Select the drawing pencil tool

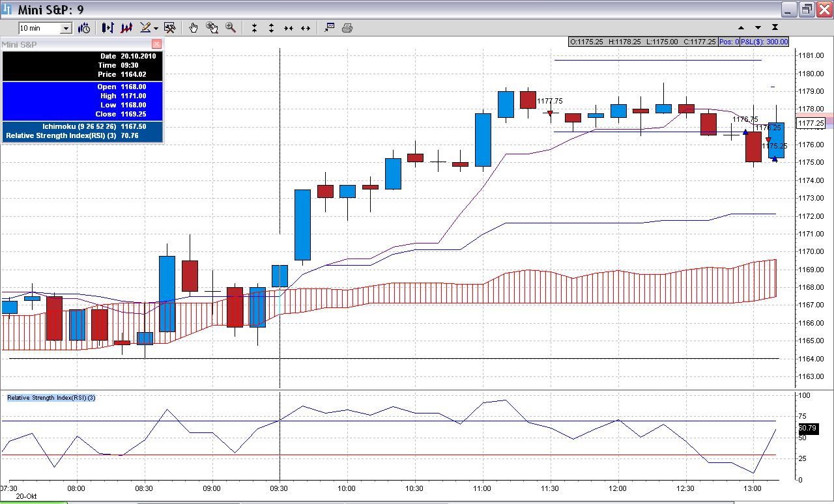145,28
